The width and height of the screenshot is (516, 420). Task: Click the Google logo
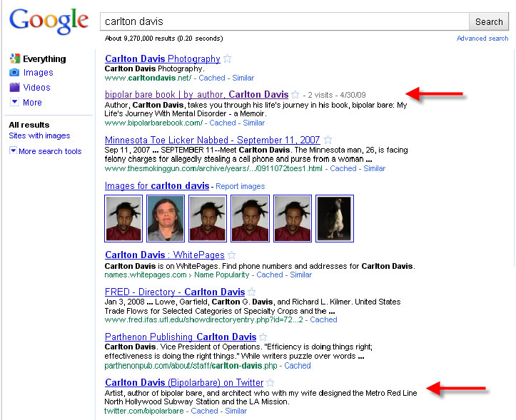(x=49, y=21)
